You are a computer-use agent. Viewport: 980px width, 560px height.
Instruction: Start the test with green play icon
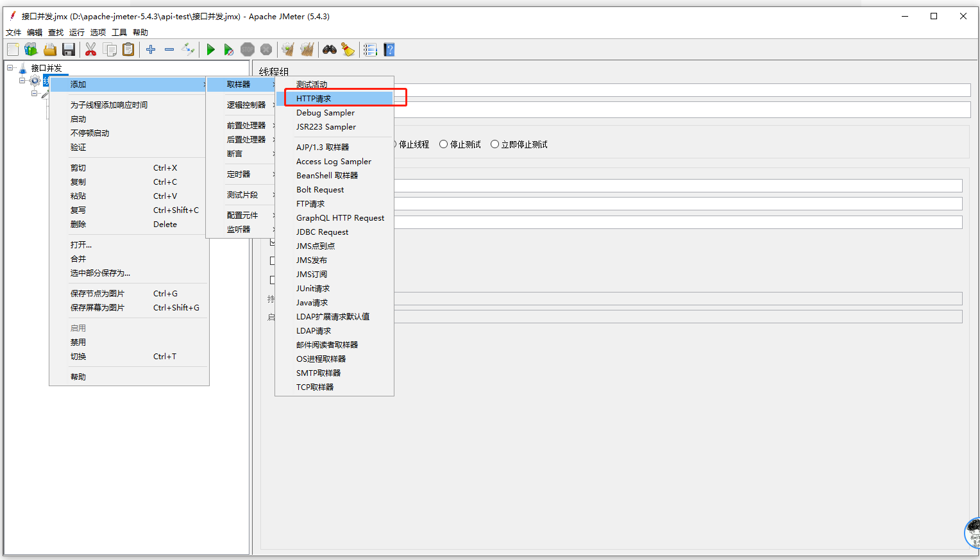210,49
